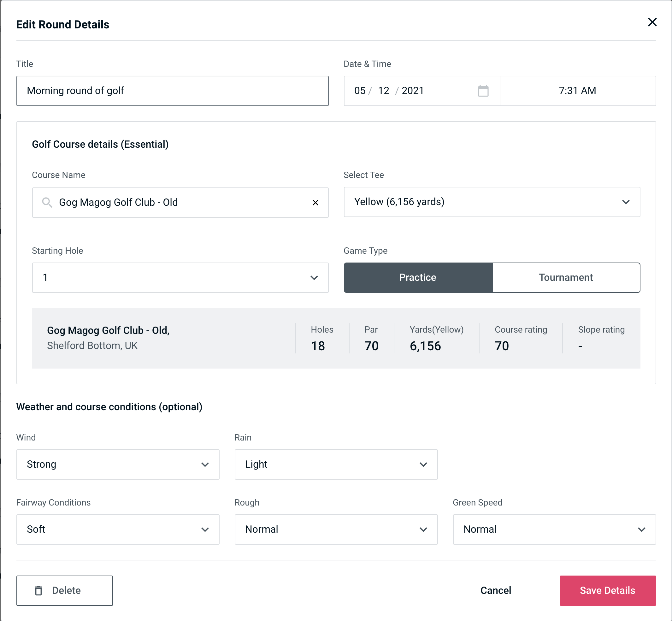Open the Green Speed dropdown menu
This screenshot has width=672, height=621.
(x=554, y=529)
